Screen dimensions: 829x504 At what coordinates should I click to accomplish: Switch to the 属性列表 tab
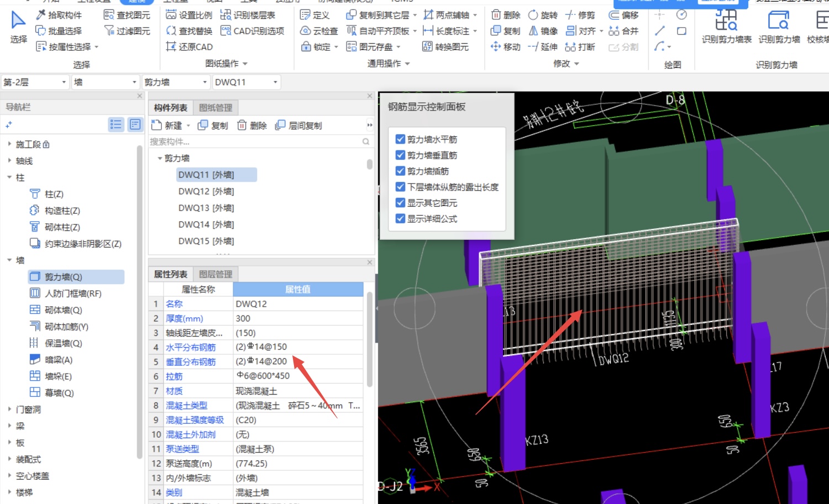point(170,274)
